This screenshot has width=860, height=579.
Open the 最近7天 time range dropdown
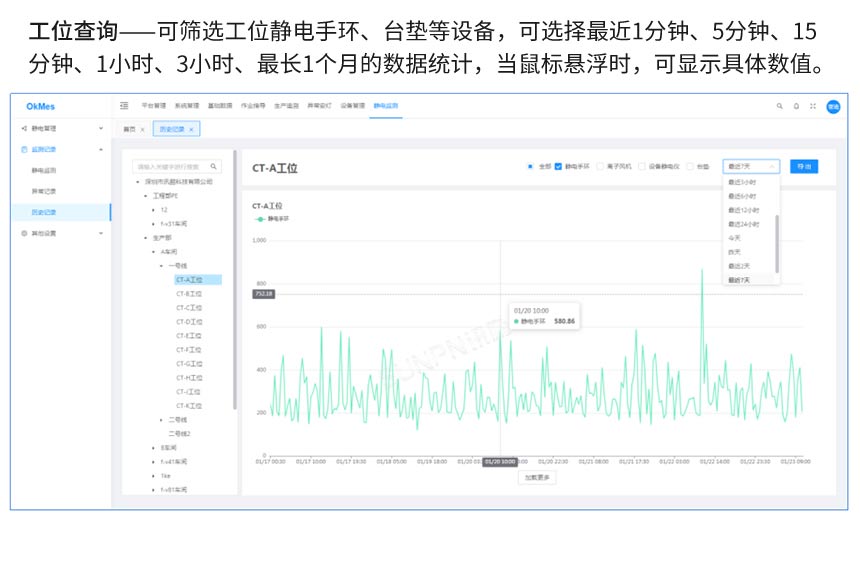coord(750,166)
